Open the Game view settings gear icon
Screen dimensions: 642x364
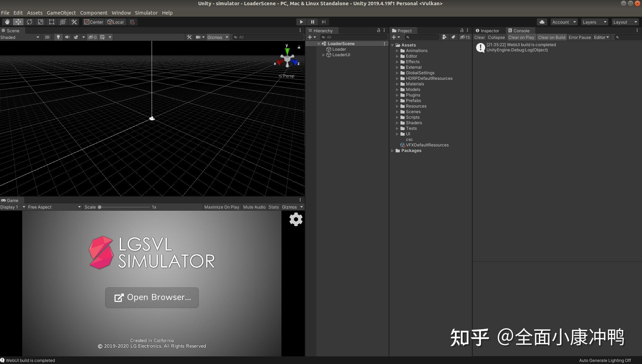coord(295,219)
